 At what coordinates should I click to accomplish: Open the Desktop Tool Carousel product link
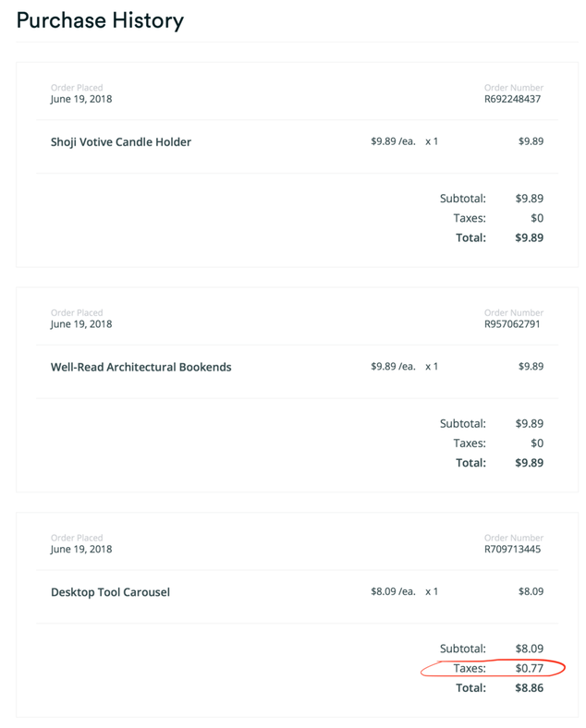(110, 592)
